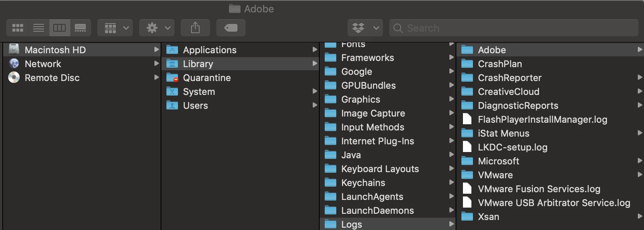Click the search magnifier icon
644x230 pixels.
click(398, 28)
